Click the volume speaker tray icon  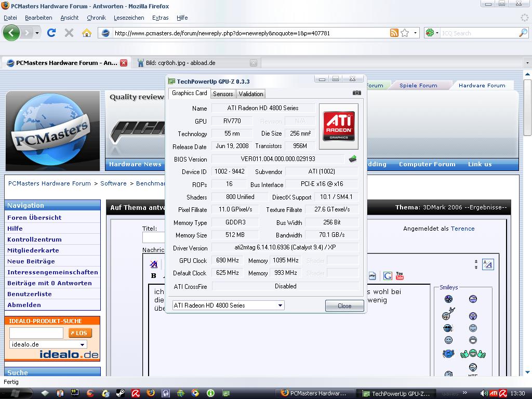point(484,394)
